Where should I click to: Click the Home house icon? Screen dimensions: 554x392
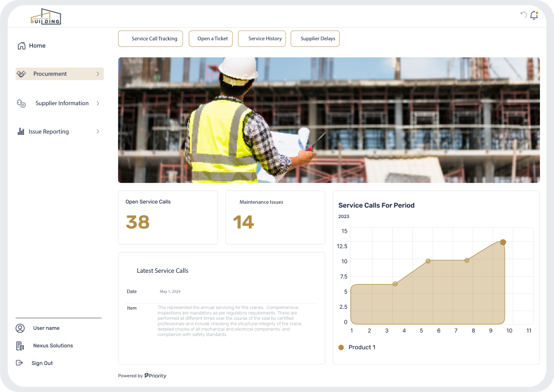[x=21, y=46]
